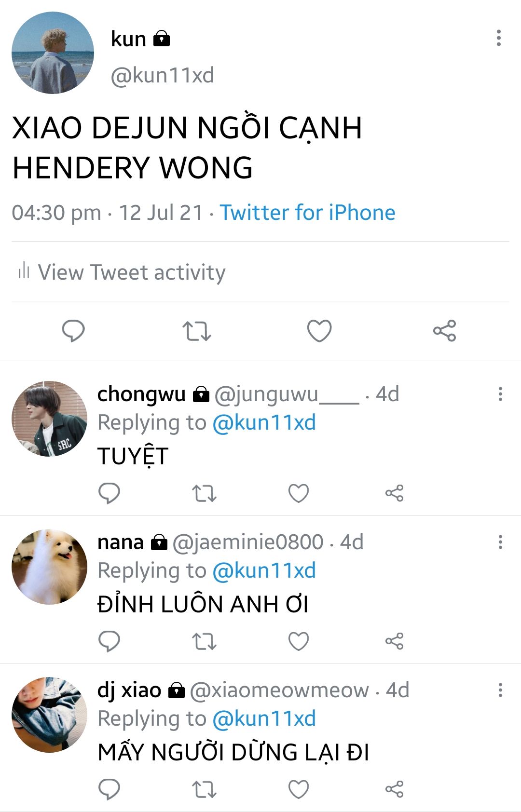The width and height of the screenshot is (521, 812).
Task: Open View Tweet activity
Action: coord(121,272)
